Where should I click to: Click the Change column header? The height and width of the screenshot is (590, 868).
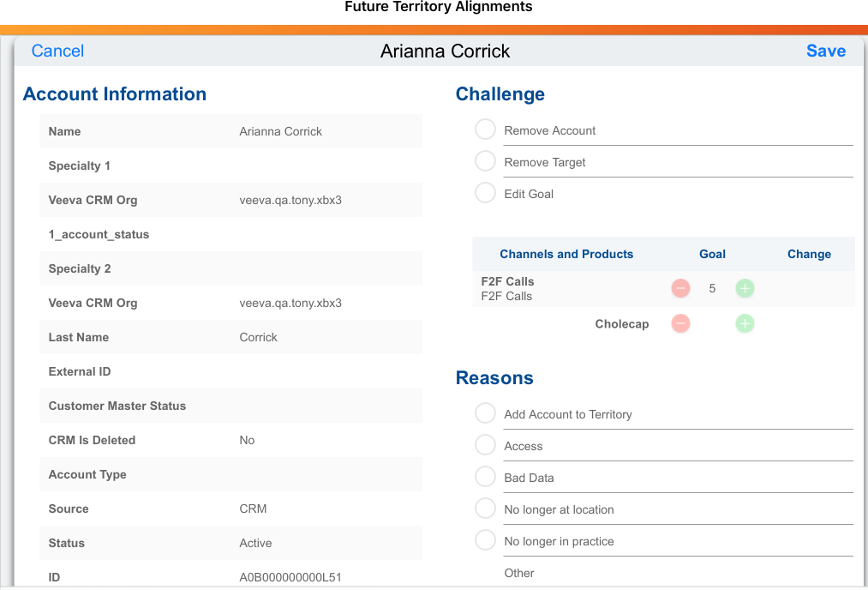tap(809, 254)
